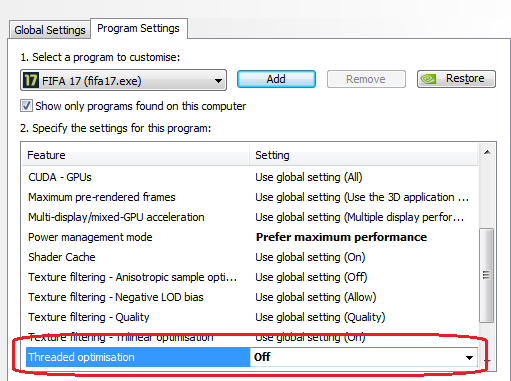Select the Power management mode row
This screenshot has height=381, width=511.
point(250,237)
